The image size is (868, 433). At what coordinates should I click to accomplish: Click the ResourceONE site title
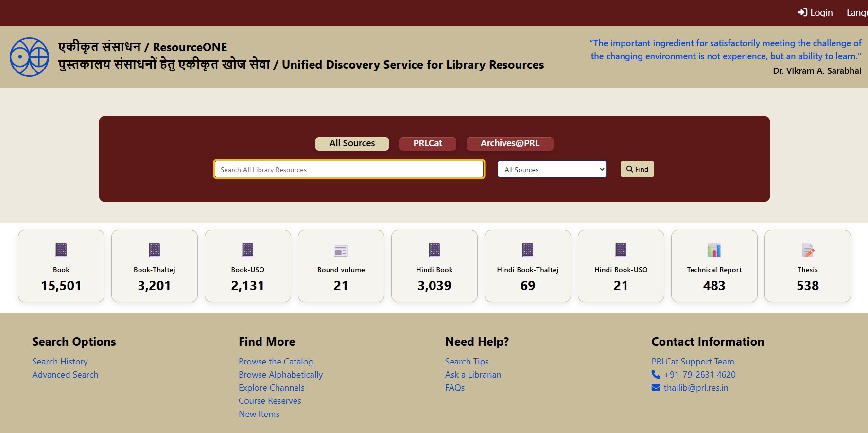coord(143,47)
